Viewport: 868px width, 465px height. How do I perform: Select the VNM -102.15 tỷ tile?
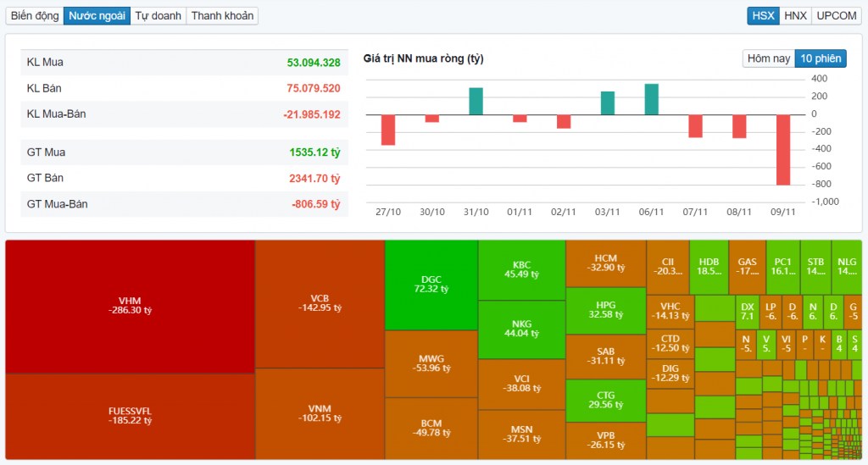pyautogui.click(x=320, y=413)
